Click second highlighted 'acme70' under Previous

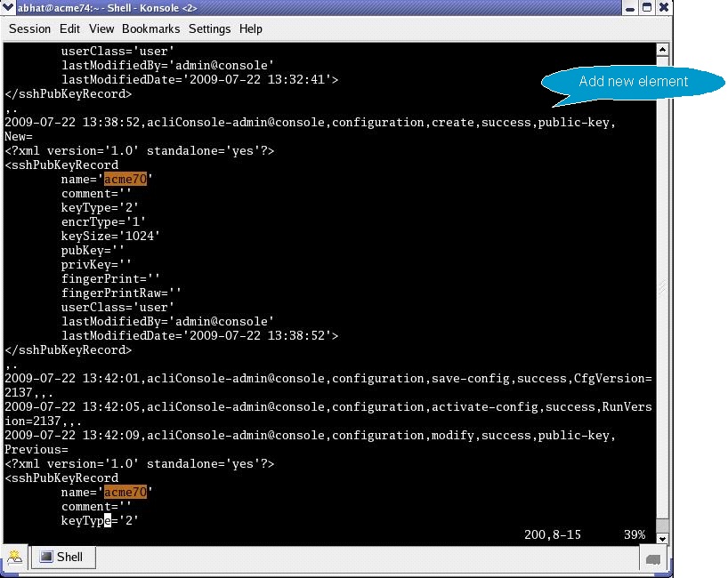coord(125,492)
